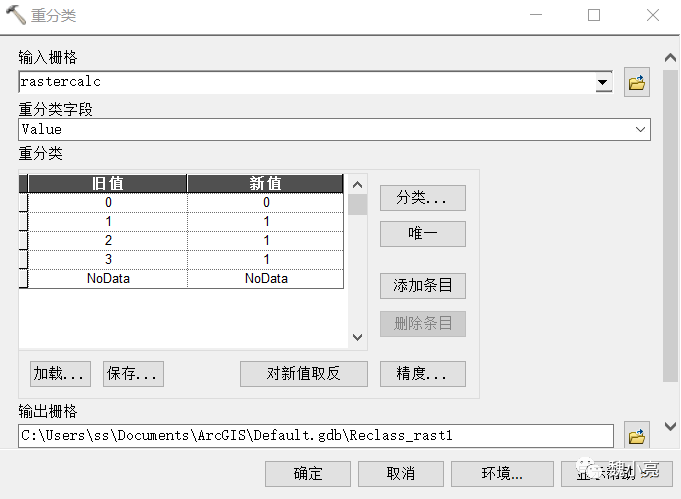Viewport: 681px width, 499px height.
Task: Select old value cell 1
Action: tap(108, 221)
